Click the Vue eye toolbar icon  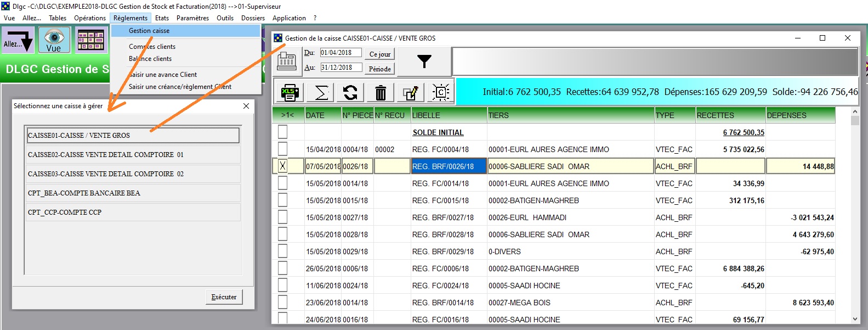click(54, 40)
